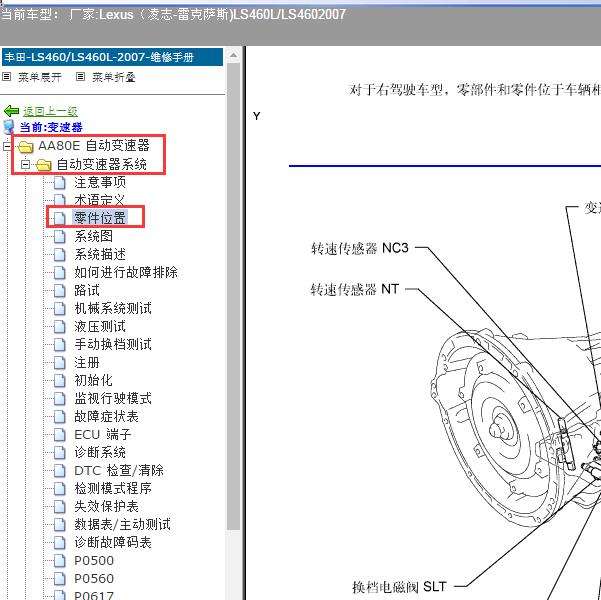Click the green back arrow icon
601x600 pixels.
(x=11, y=112)
